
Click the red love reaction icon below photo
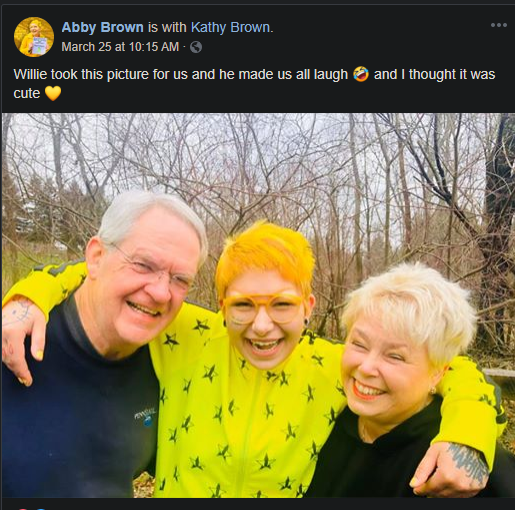tap(23, 509)
